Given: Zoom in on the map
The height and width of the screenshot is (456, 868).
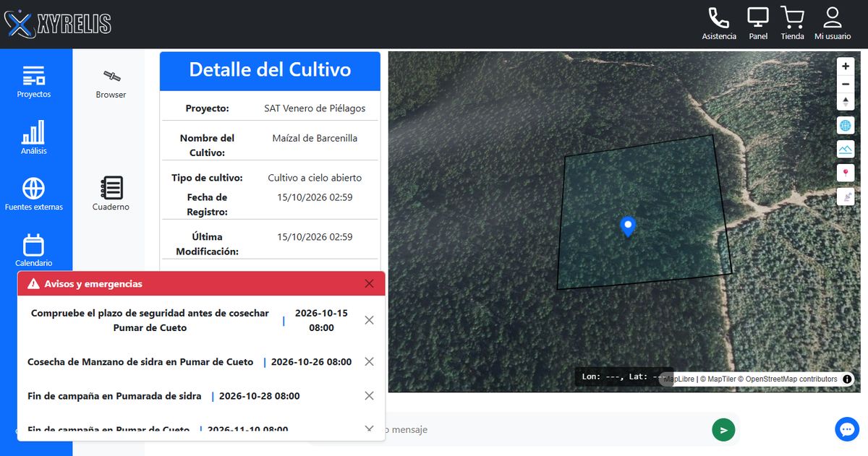Looking at the screenshot, I should point(846,66).
